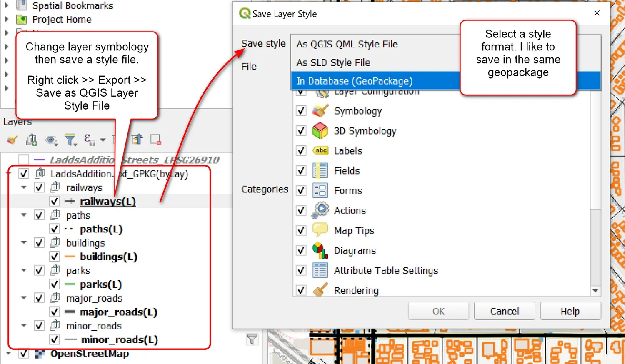Click the categories list scrollbar down arrow

click(x=595, y=291)
